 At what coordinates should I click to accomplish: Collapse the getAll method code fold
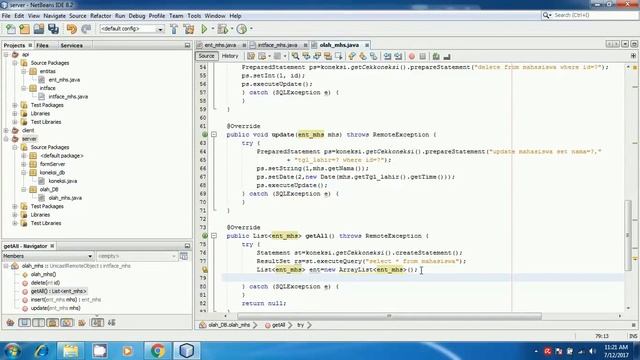(213, 236)
